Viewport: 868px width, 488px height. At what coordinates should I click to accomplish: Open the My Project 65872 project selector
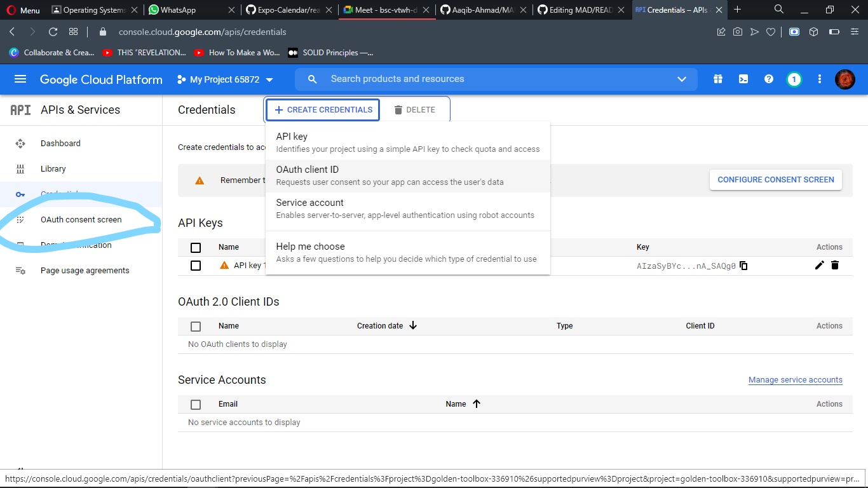[226, 79]
